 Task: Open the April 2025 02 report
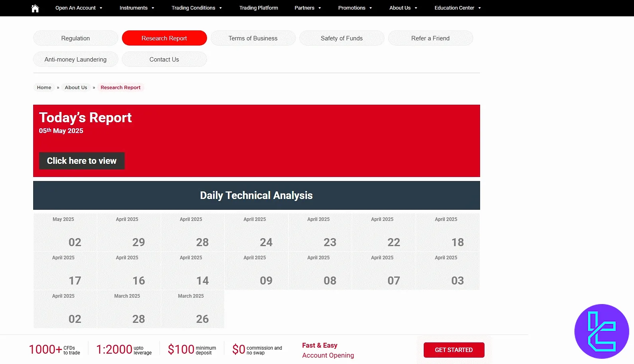tap(65, 309)
